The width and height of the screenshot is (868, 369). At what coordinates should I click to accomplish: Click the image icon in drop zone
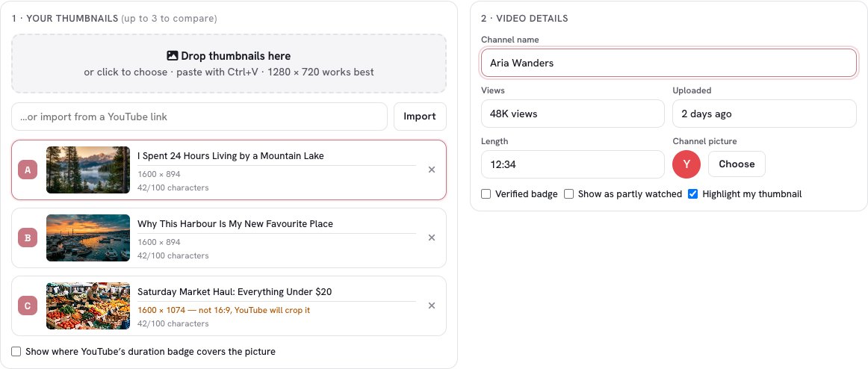(x=172, y=56)
